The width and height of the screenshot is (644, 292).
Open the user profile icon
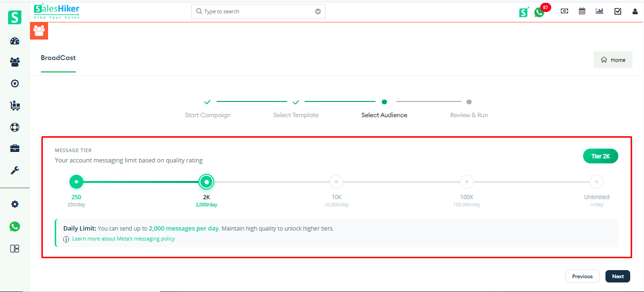pyautogui.click(x=635, y=11)
